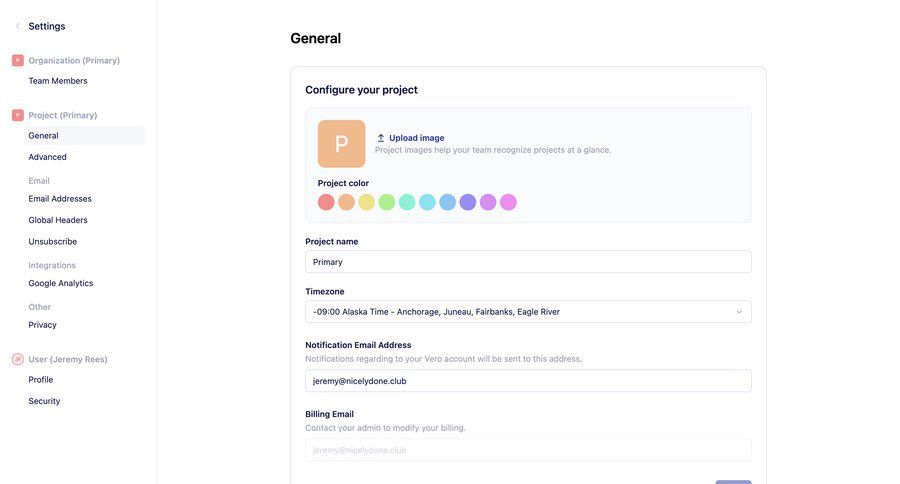Click the back arrow beside Settings
The image size is (900, 484).
coord(18,26)
